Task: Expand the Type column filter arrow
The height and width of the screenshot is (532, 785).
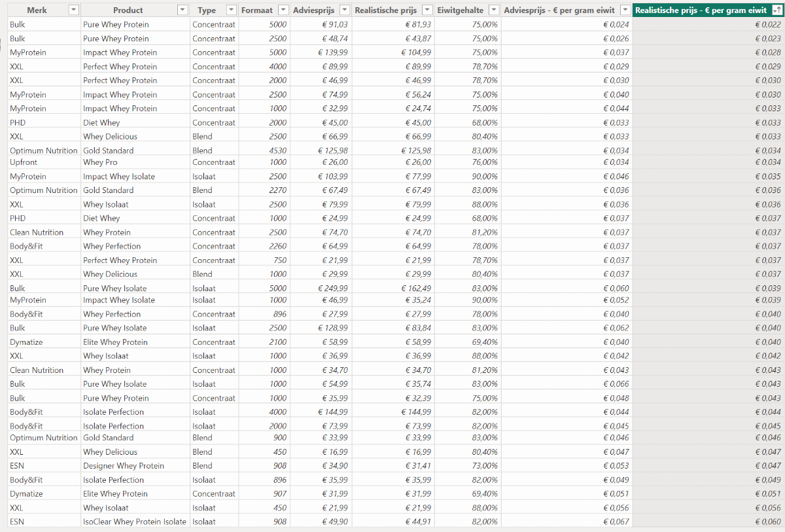Action: tap(231, 10)
